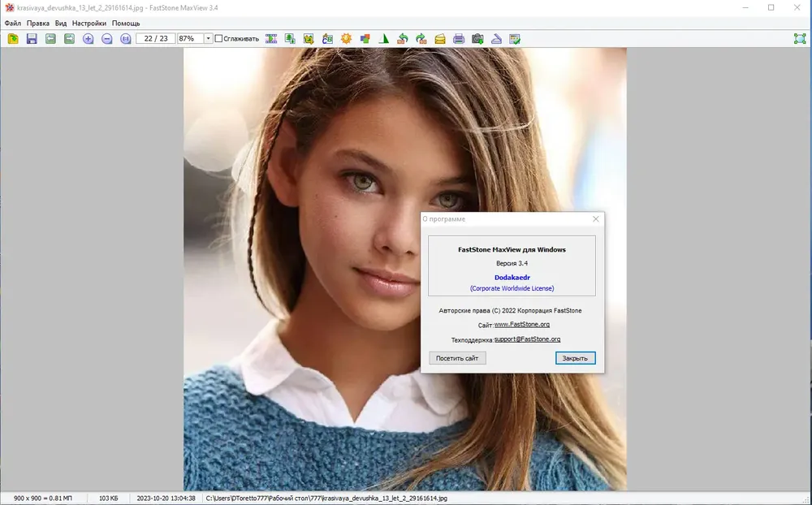Enable the Сглаживать checkbox
Image resolution: width=812 pixels, height=505 pixels.
click(x=218, y=38)
